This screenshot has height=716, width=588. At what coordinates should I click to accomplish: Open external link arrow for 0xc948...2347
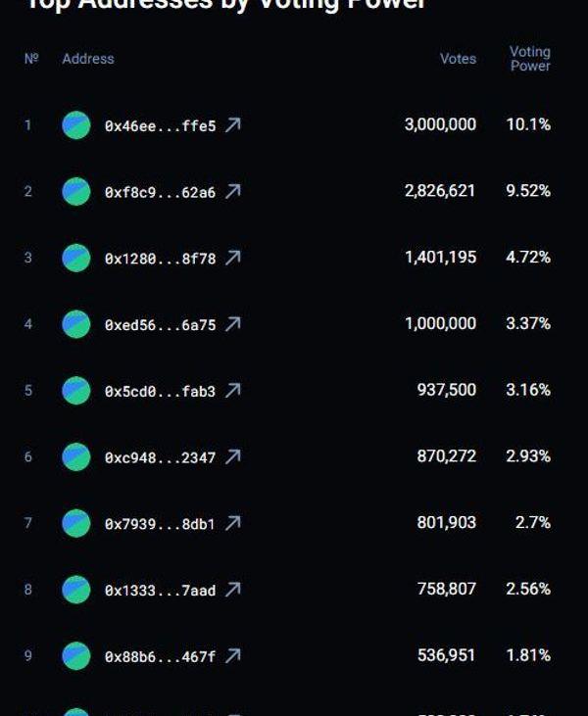pyautogui.click(x=232, y=456)
